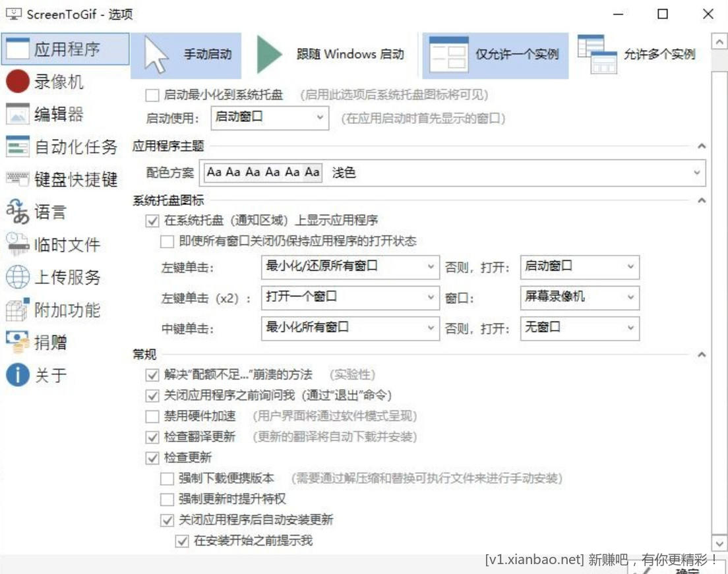Select 跟随 Windows 启动 option
Viewport: 728px width, 574px height.
click(x=330, y=55)
